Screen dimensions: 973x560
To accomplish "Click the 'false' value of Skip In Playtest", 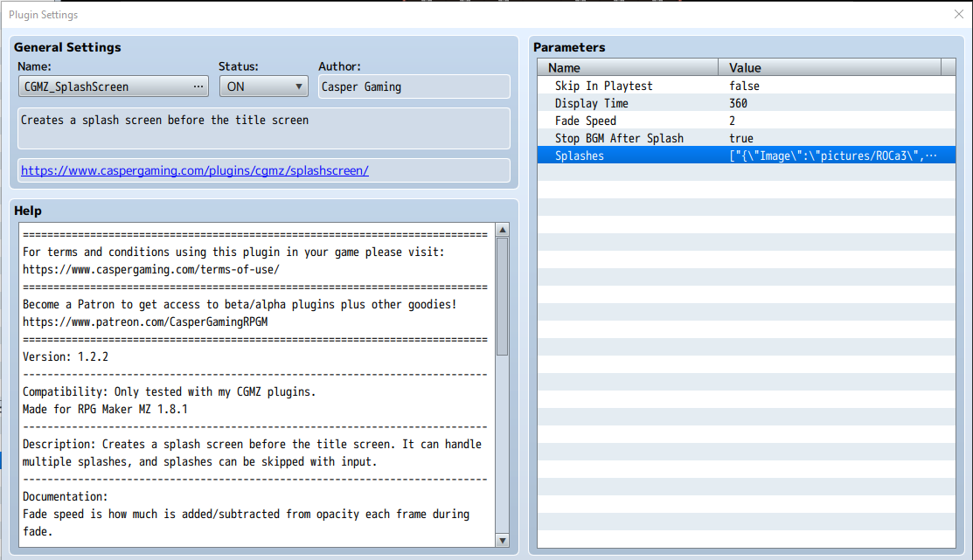I will coord(744,86).
